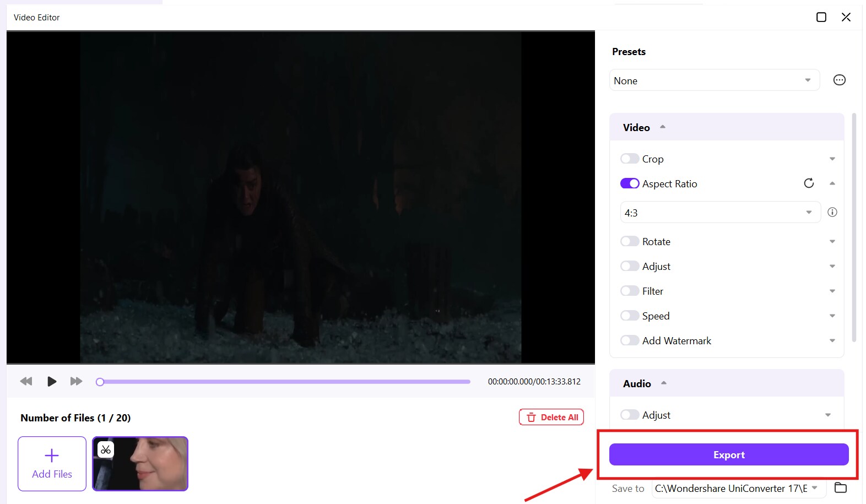Click the aspect ratio info icon
This screenshot has height=504, width=866.
coord(832,212)
